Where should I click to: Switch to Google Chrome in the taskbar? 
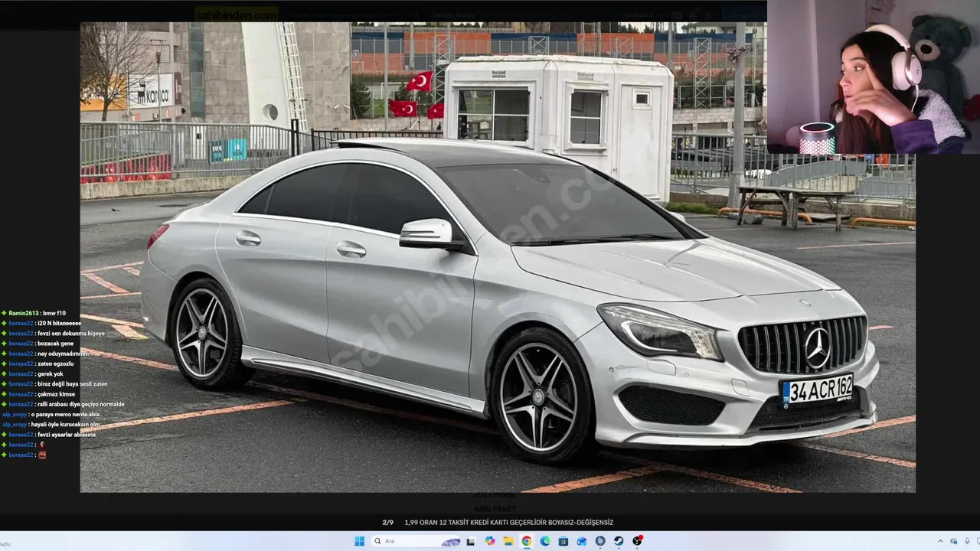(527, 541)
